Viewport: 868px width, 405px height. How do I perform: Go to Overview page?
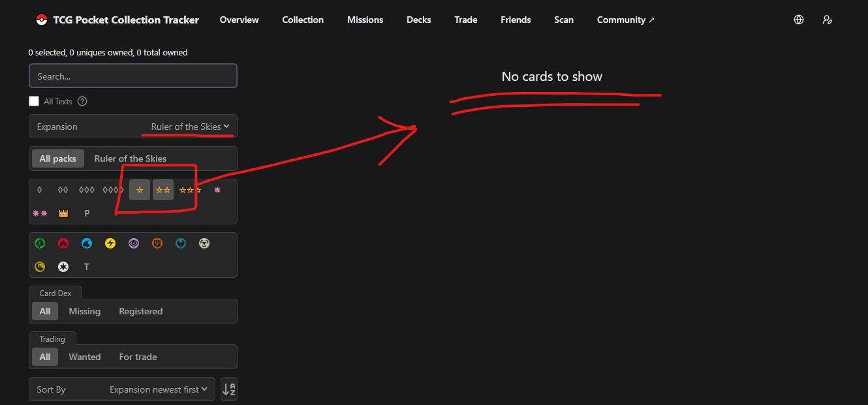pyautogui.click(x=239, y=20)
